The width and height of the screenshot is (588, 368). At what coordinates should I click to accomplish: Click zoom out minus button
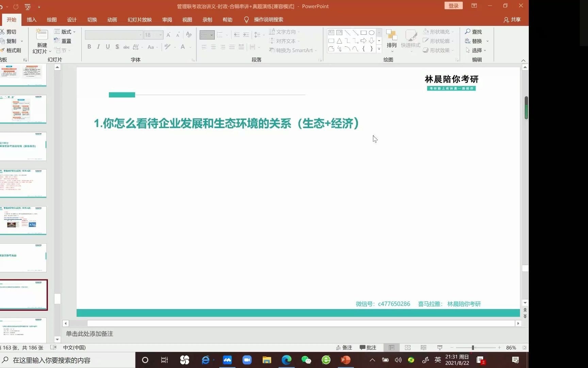tap(452, 348)
